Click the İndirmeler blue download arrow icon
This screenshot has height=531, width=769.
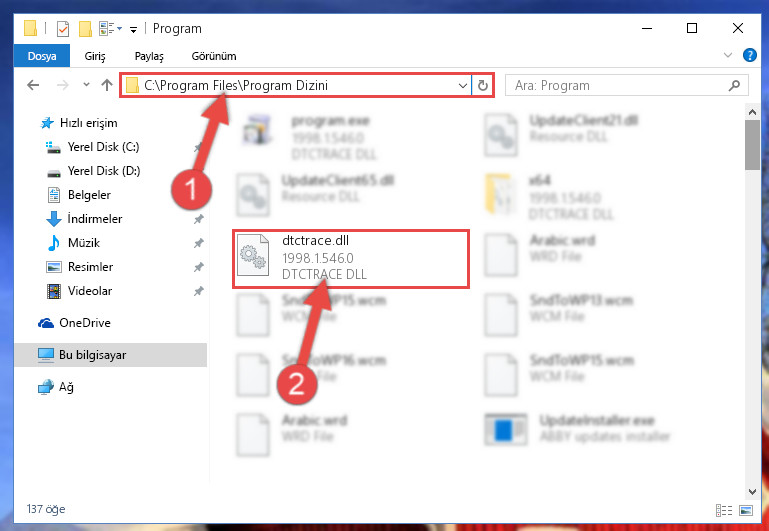[53, 219]
